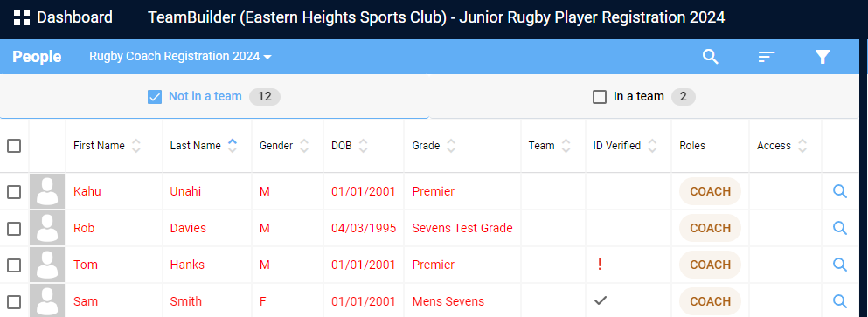Sort by Last Name column arrows

233,146
